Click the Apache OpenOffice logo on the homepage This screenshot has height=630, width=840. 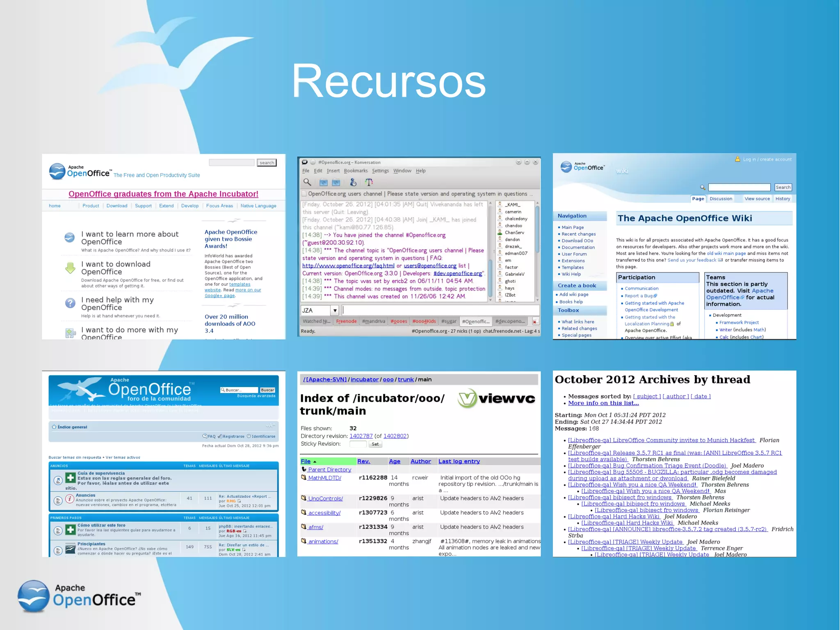click(80, 171)
